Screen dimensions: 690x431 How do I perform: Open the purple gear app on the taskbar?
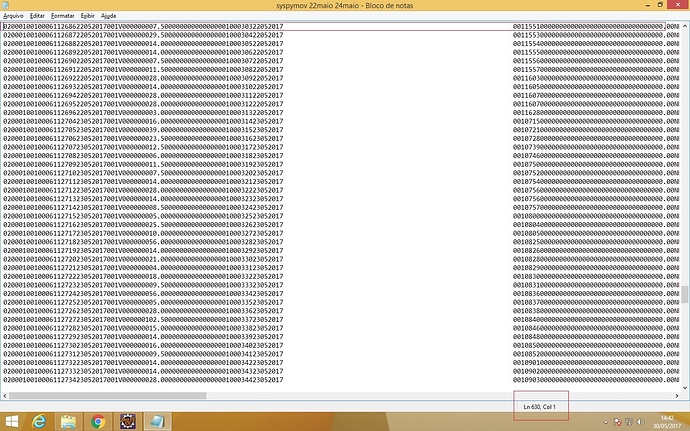pos(128,422)
